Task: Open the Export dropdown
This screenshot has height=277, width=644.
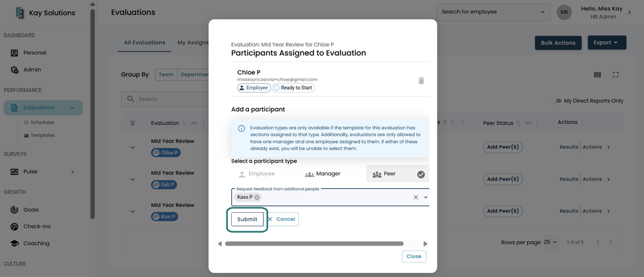Action: pyautogui.click(x=607, y=43)
